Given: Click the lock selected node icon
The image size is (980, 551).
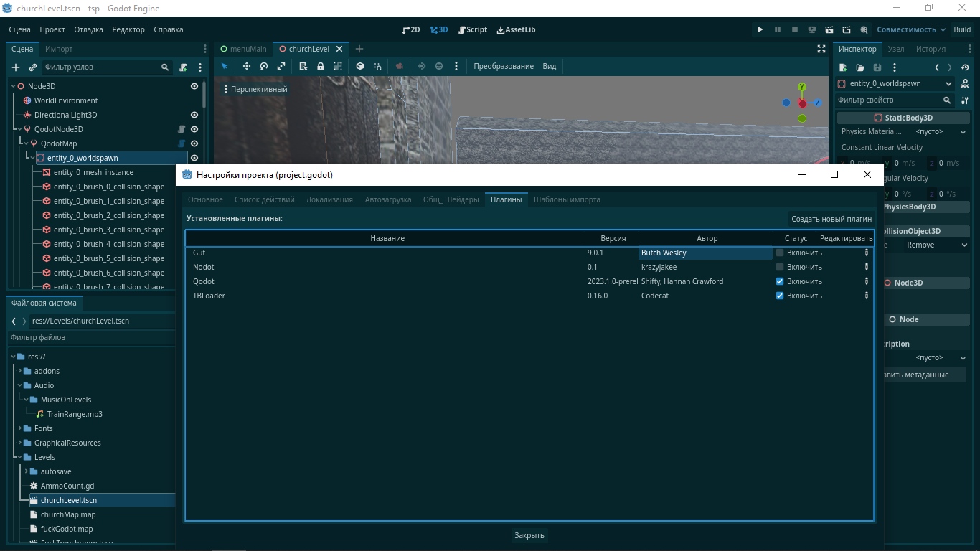Looking at the screenshot, I should tap(321, 66).
